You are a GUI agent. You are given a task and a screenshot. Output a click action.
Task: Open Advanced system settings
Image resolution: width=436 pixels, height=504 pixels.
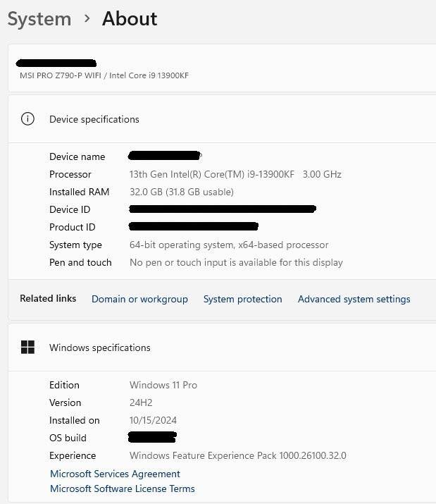[x=354, y=299]
